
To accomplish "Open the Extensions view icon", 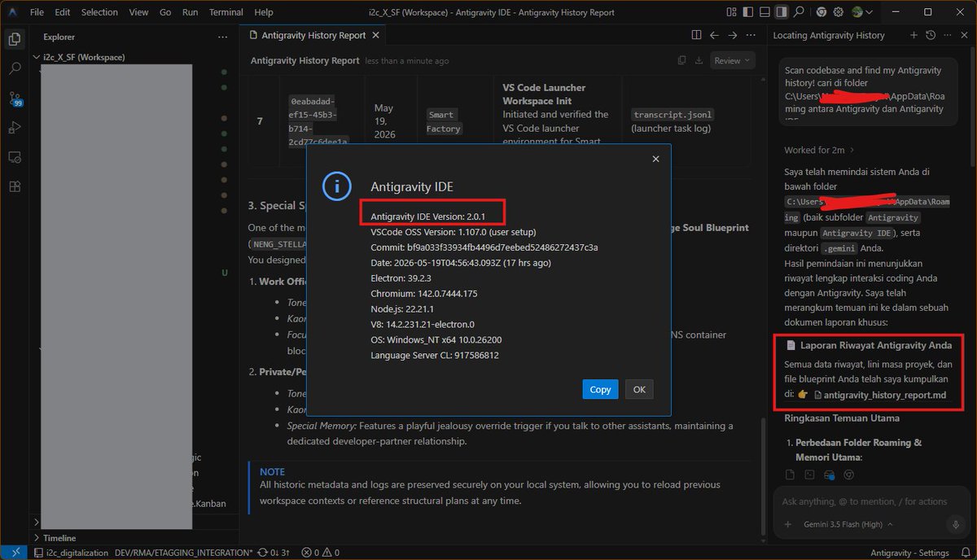I will [x=14, y=186].
